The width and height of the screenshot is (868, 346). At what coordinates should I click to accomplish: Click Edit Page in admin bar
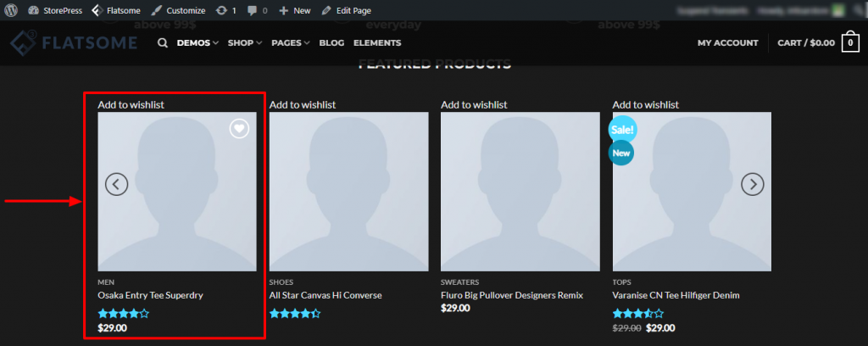(347, 10)
